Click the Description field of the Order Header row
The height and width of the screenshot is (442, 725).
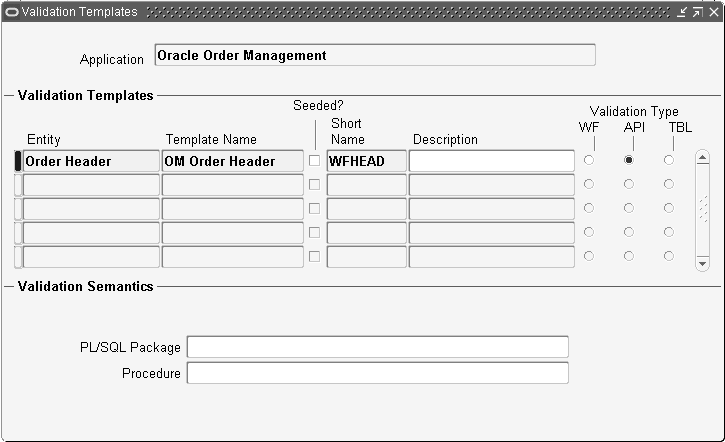pos(492,161)
